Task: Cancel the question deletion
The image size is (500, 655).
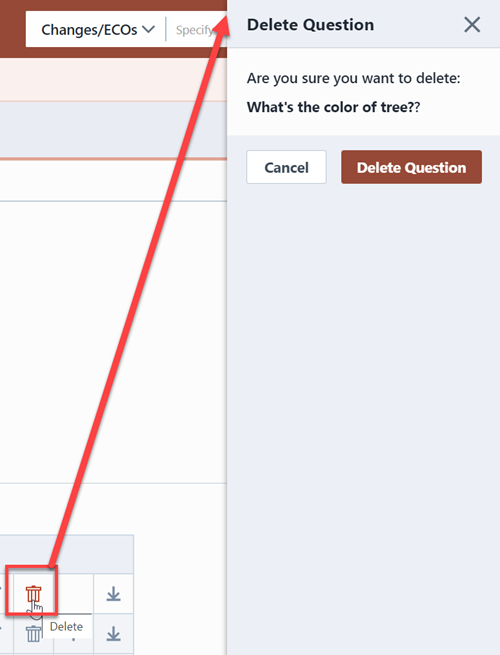Action: coord(286,167)
